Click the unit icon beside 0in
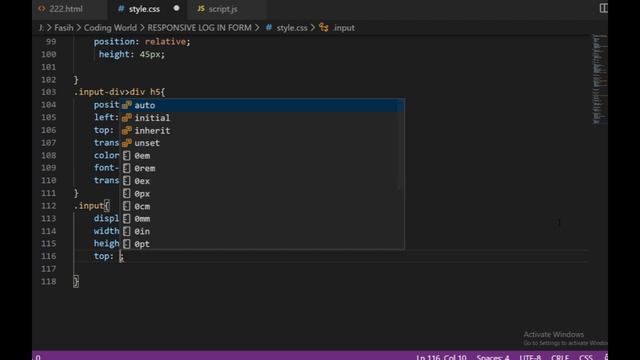 (127, 231)
